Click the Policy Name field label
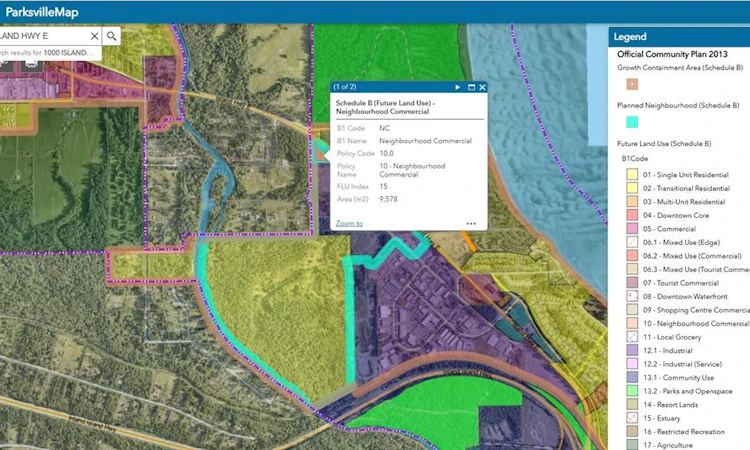 pos(346,170)
